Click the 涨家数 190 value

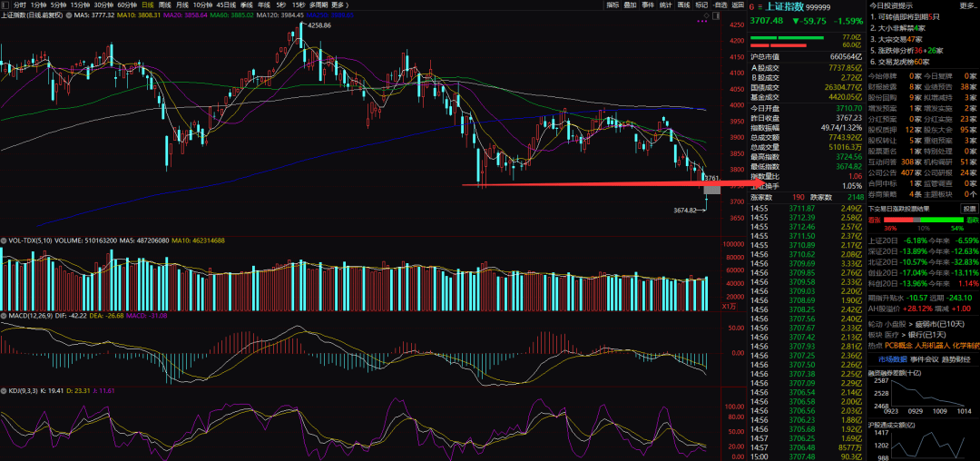(798, 198)
